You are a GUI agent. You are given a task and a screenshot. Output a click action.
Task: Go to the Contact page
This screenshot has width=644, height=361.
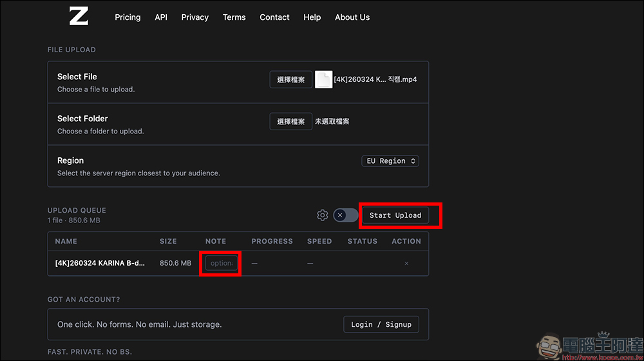(274, 17)
